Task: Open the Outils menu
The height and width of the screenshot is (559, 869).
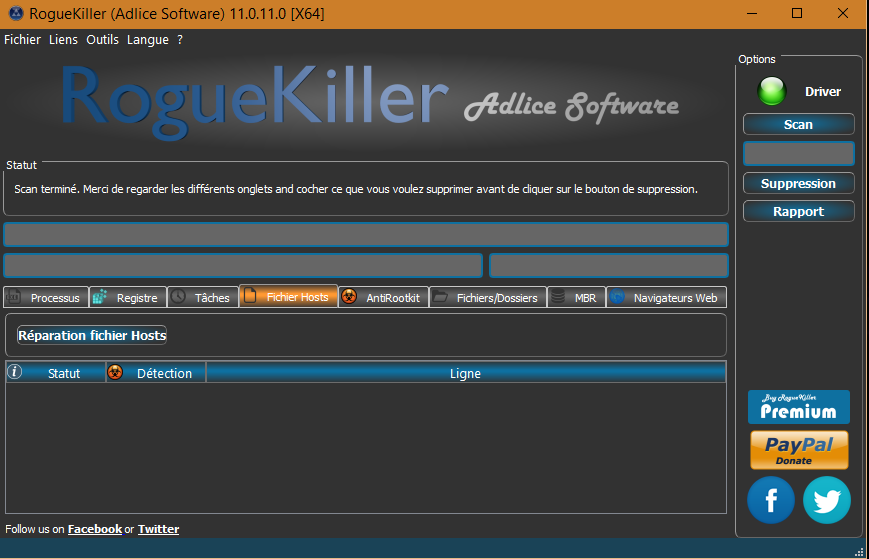Action: click(x=103, y=40)
